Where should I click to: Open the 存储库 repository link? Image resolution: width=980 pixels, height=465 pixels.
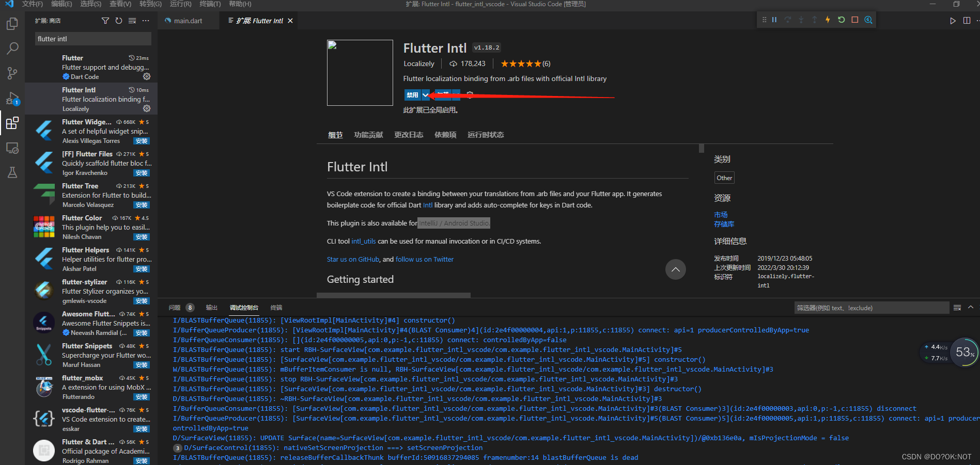coord(724,224)
